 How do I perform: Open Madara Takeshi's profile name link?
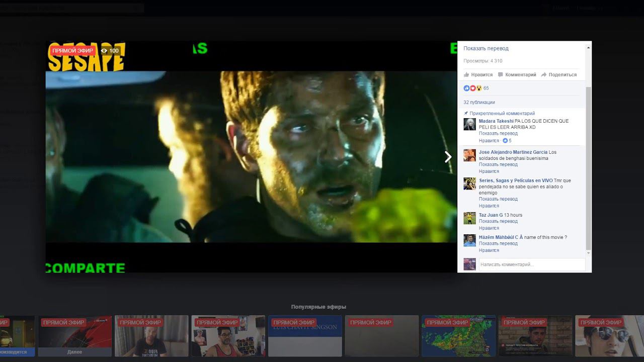point(496,121)
